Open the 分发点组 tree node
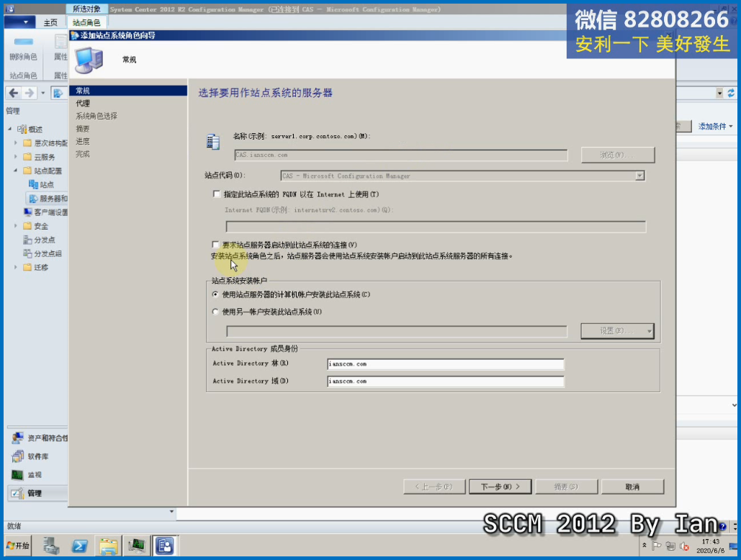Viewport: 741px width, 560px height. point(42,253)
